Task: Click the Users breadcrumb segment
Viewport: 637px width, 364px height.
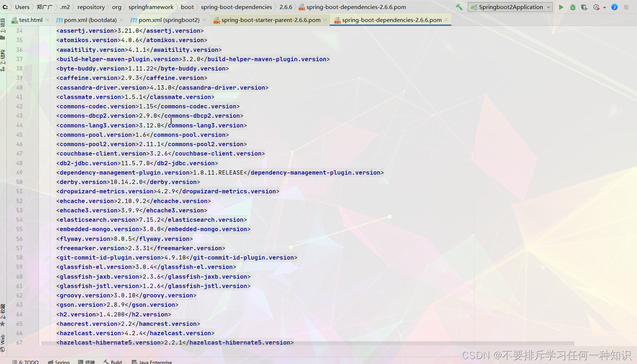Action: 22,7
